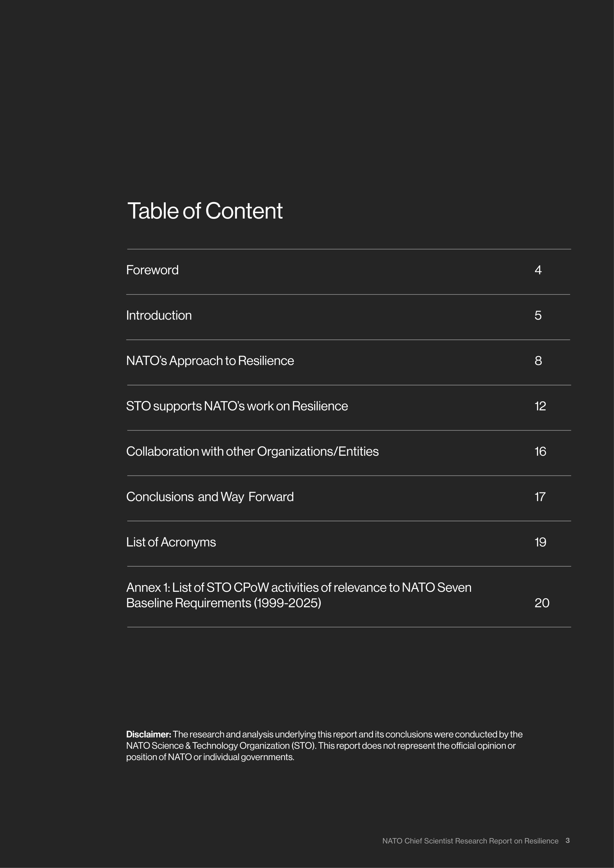
Task: Click page number 12 in contents
Action: tap(540, 406)
